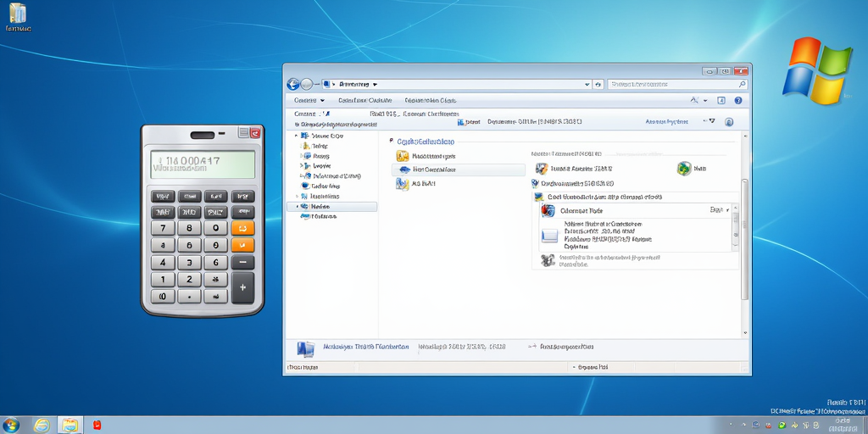The height and width of the screenshot is (434, 868).
Task: Toggle the preview pane icon in Explorer toolbar
Action: pyautogui.click(x=721, y=100)
